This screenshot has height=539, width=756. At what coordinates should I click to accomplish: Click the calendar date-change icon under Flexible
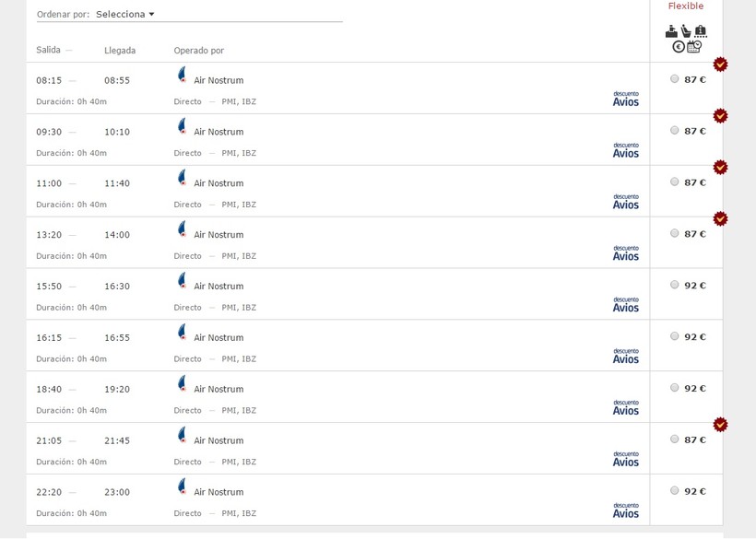tap(694, 47)
